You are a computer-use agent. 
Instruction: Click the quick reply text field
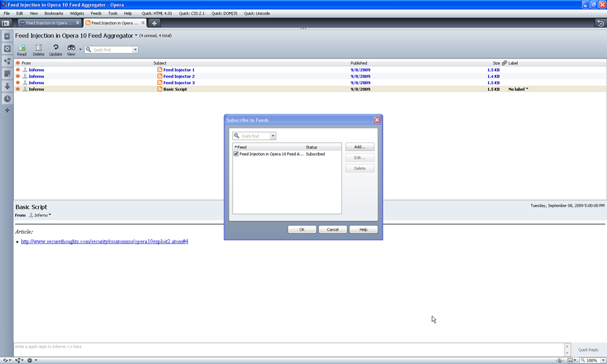[288, 349]
